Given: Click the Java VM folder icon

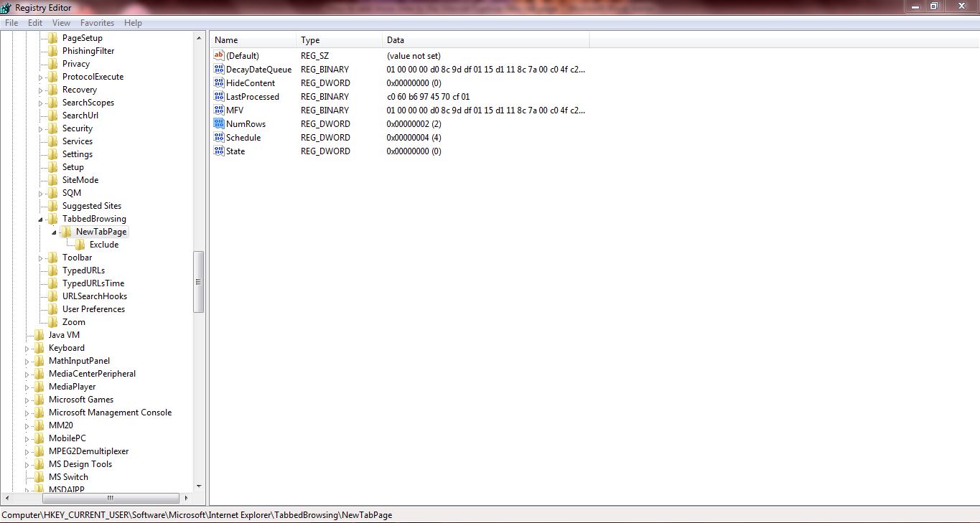Looking at the screenshot, I should [x=39, y=335].
